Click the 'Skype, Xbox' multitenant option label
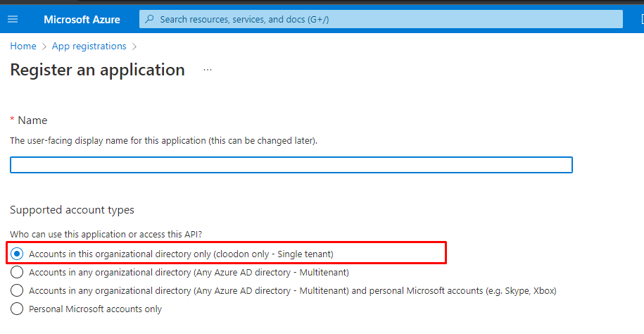644x334 pixels. (x=292, y=291)
